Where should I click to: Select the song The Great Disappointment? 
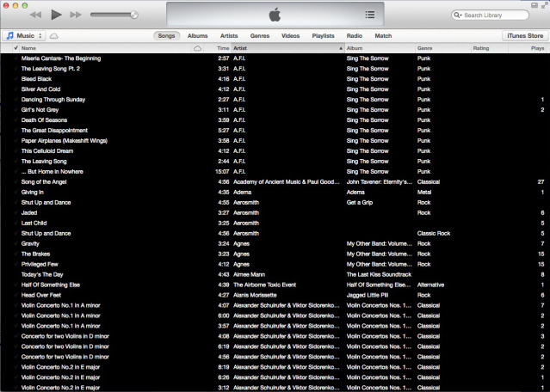pyautogui.click(x=54, y=131)
